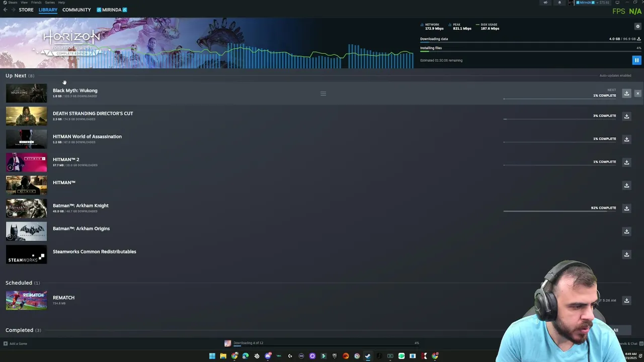644x362 pixels.
Task: Open Discord from the taskbar
Action: pos(268,356)
